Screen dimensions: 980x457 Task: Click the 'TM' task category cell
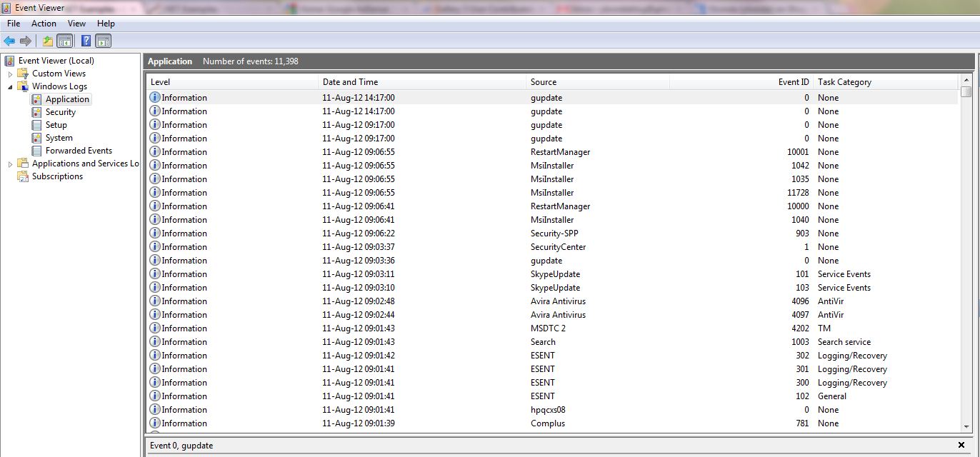coord(824,328)
